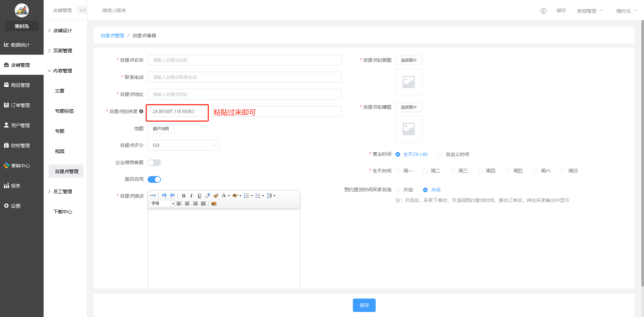Switch editor to HTML source mode
Viewport: 644px width, 317px height.
point(153,196)
